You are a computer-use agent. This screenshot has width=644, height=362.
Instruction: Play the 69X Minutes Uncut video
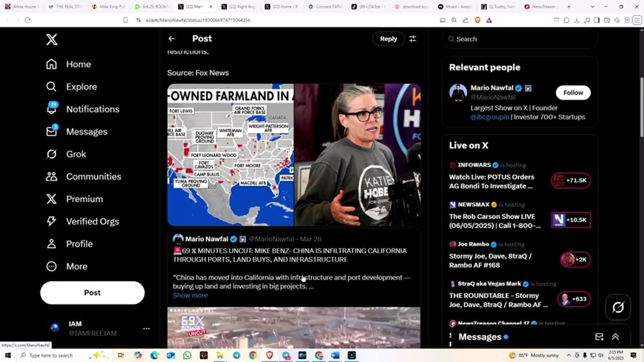point(294,328)
